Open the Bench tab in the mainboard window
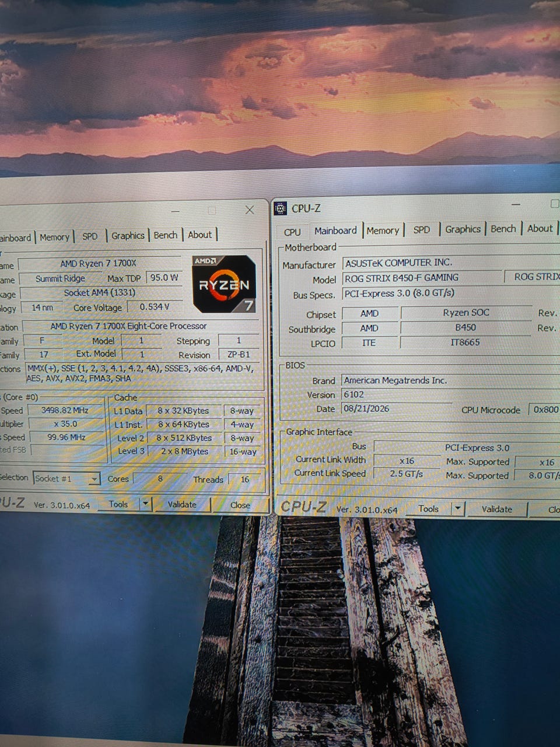This screenshot has height=747, width=560. (503, 229)
